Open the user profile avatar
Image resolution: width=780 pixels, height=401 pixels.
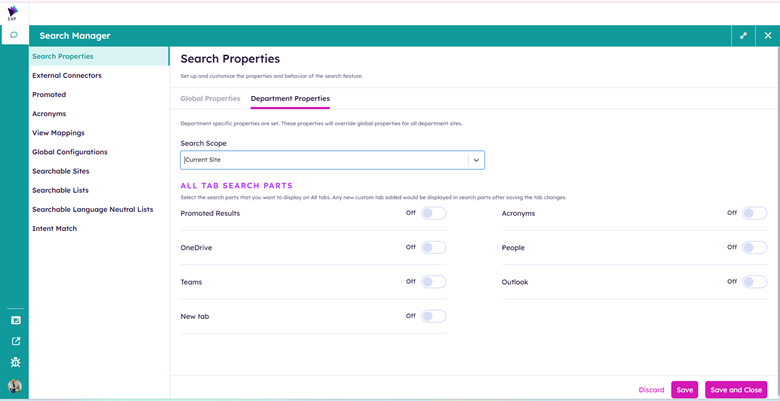(x=15, y=386)
